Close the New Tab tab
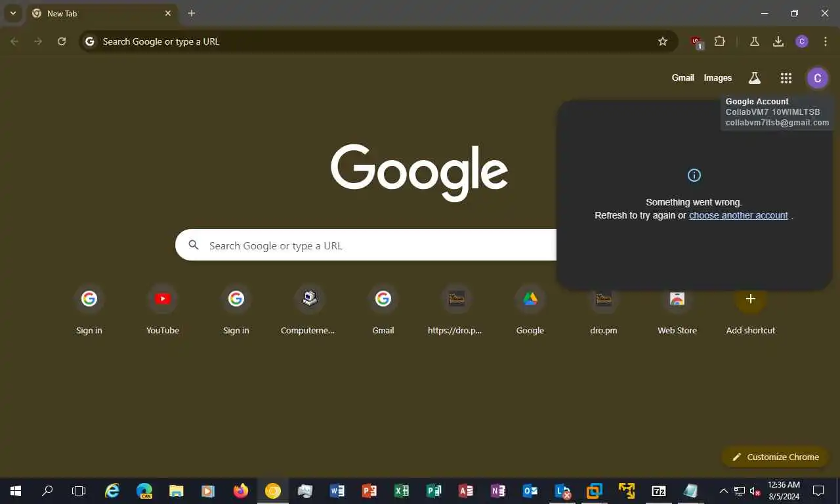The height and width of the screenshot is (504, 840). click(168, 13)
